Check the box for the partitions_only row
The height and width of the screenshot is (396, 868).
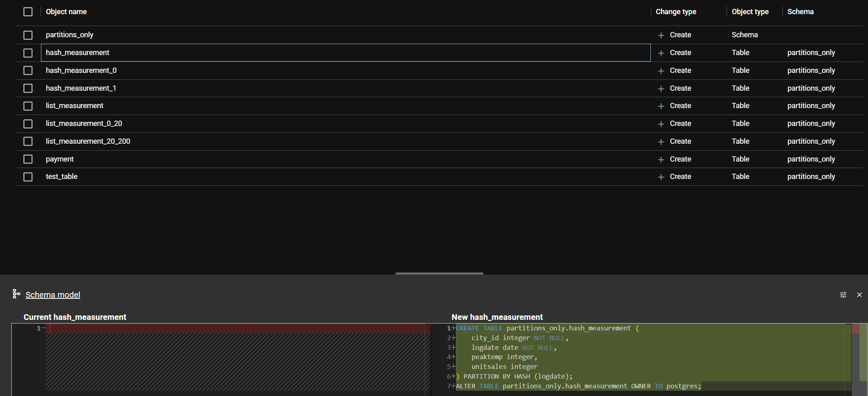(x=28, y=35)
